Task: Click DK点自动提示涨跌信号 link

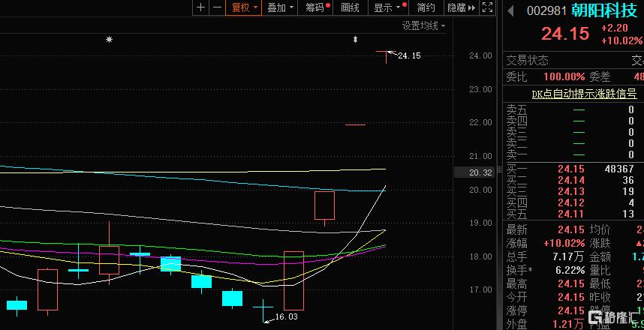Action: (x=584, y=94)
